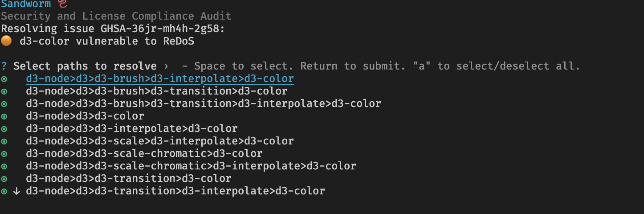The height and width of the screenshot is (214, 644).
Task: Click the "Security and License Compliance Audit" subtitle
Action: [116, 16]
